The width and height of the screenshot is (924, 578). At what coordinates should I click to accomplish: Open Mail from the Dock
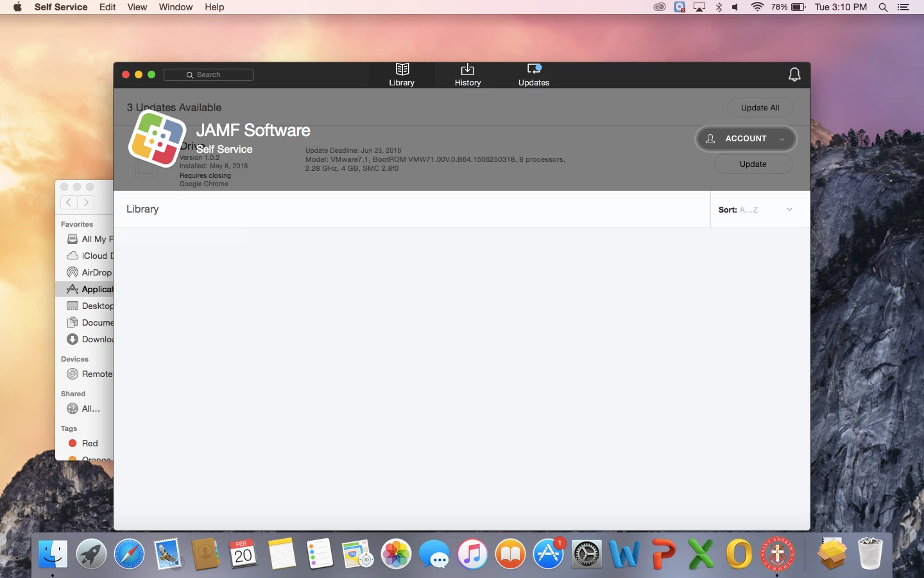click(167, 554)
